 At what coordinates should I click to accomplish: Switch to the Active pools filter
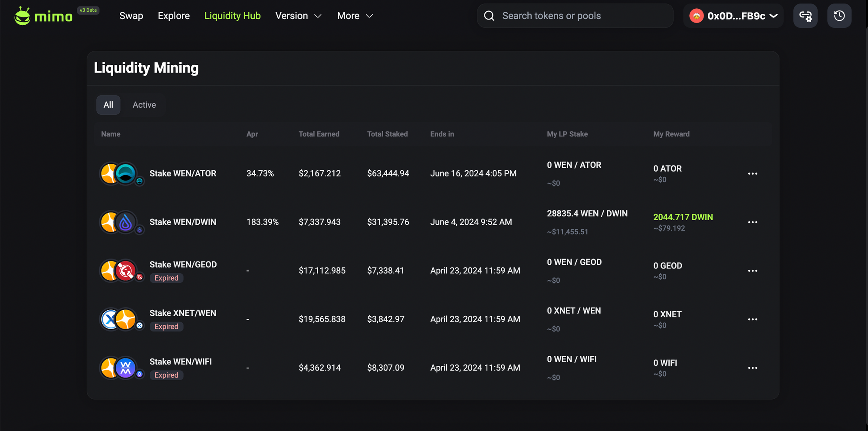click(144, 105)
